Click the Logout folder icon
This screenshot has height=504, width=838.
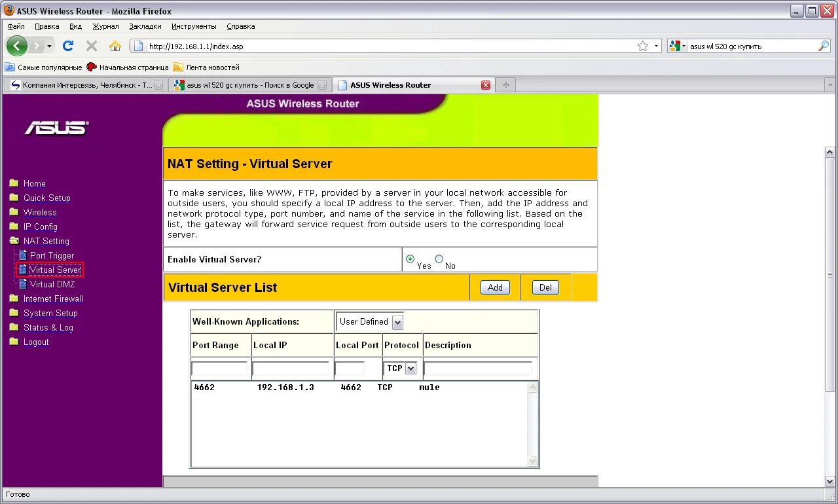click(x=14, y=342)
